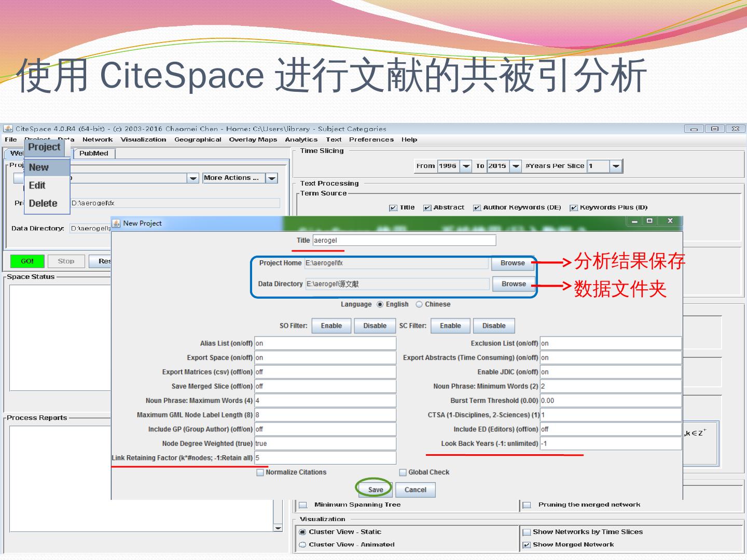The width and height of the screenshot is (747, 560).
Task: Open the Analytics menu
Action: 301,139
